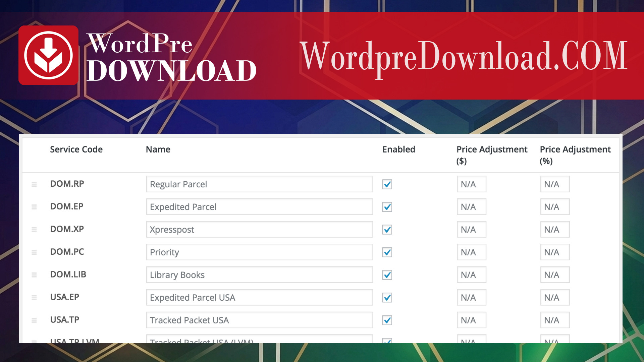The image size is (644, 362).
Task: Click the WordPre Download logo icon
Action: [49, 55]
